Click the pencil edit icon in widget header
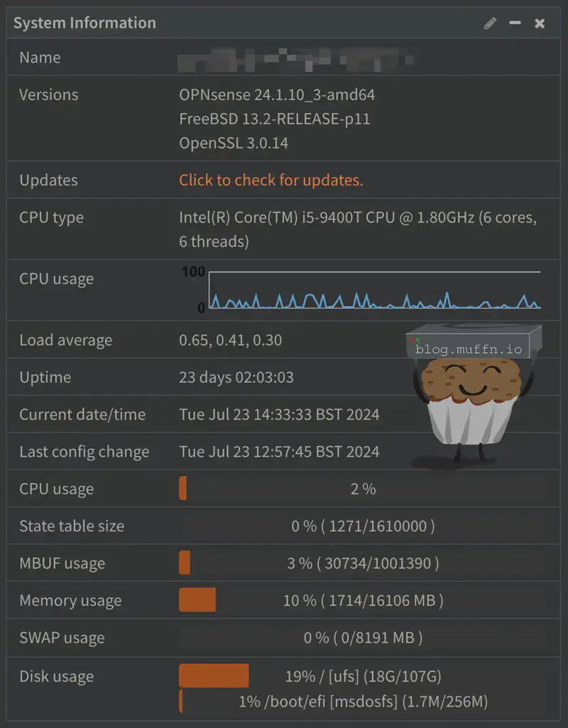 click(490, 23)
